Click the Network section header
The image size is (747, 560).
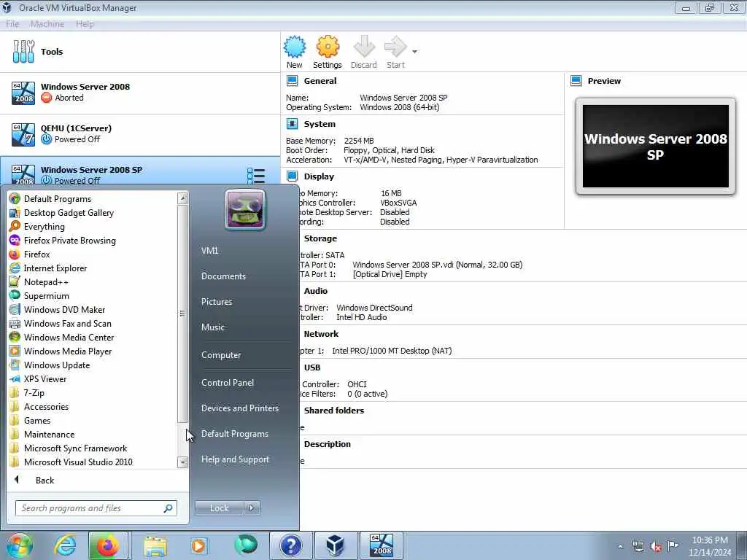[x=321, y=334]
